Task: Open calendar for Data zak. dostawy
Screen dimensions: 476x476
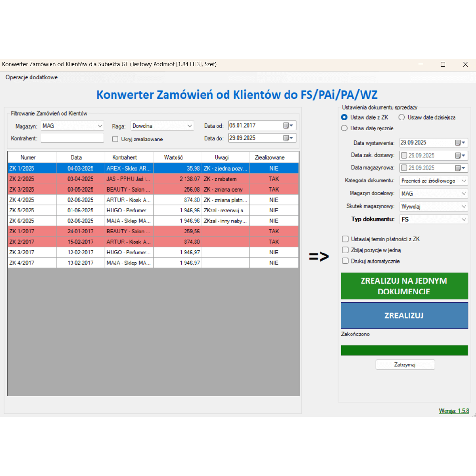Action: point(460,155)
